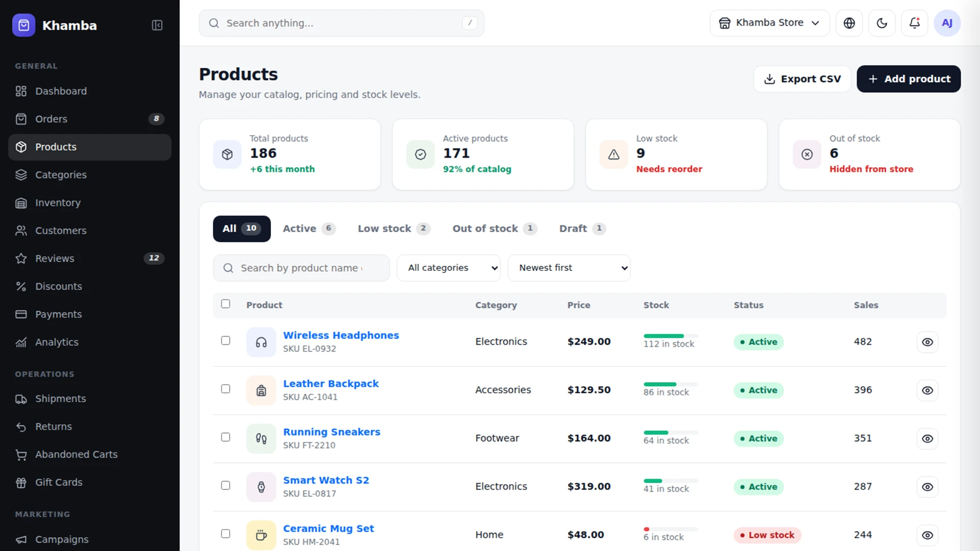Viewport: 980px width, 551px height.
Task: View Wireless Headphones via eye icon
Action: click(x=927, y=342)
